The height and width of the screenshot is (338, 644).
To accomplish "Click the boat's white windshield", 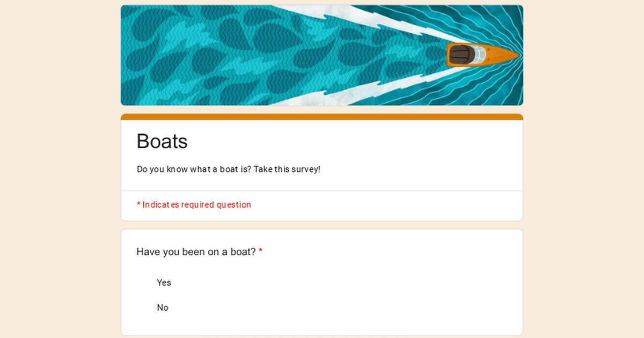I will tap(479, 55).
